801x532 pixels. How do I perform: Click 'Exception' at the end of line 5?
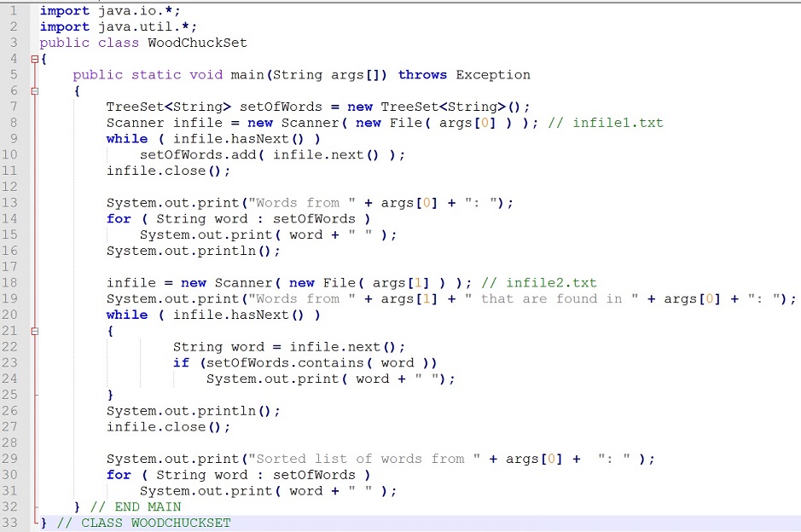pyautogui.click(x=493, y=74)
